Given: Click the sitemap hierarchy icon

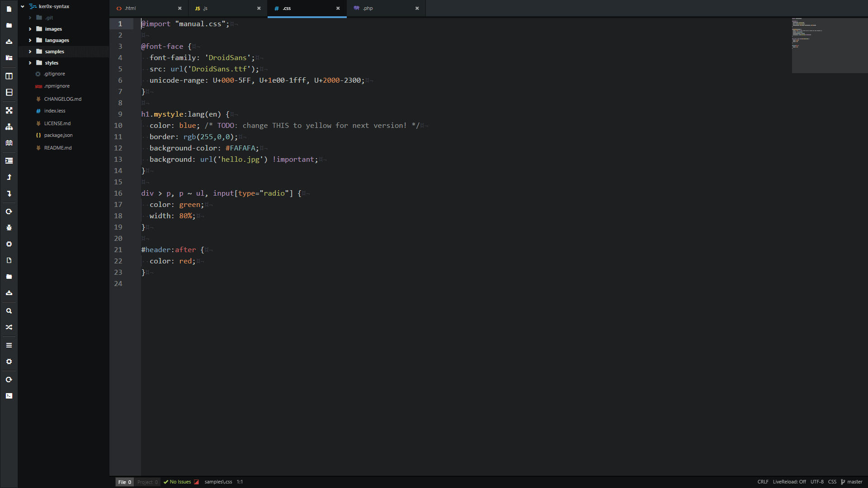Looking at the screenshot, I should (9, 127).
